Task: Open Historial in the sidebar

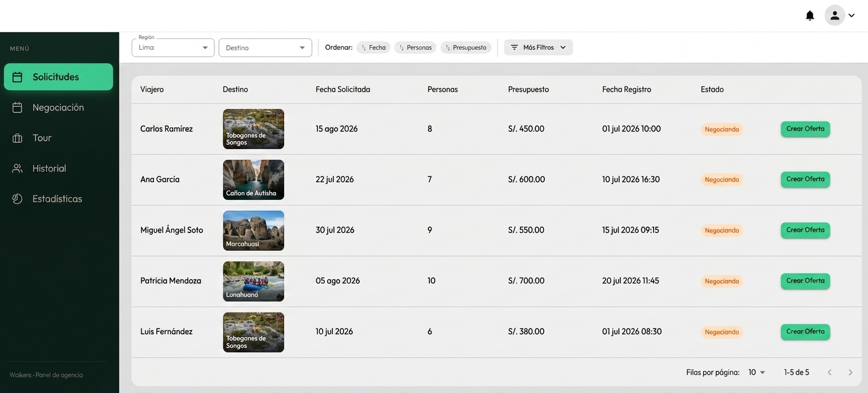Action: pyautogui.click(x=58, y=169)
